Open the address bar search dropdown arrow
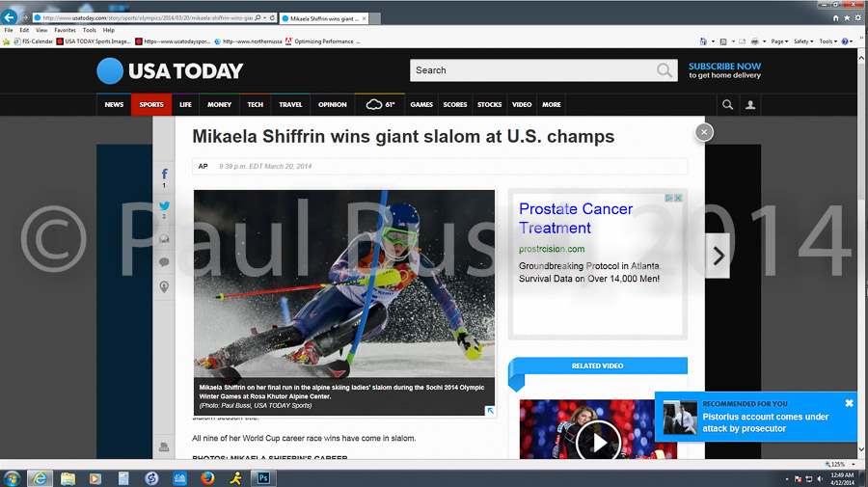 [264, 17]
